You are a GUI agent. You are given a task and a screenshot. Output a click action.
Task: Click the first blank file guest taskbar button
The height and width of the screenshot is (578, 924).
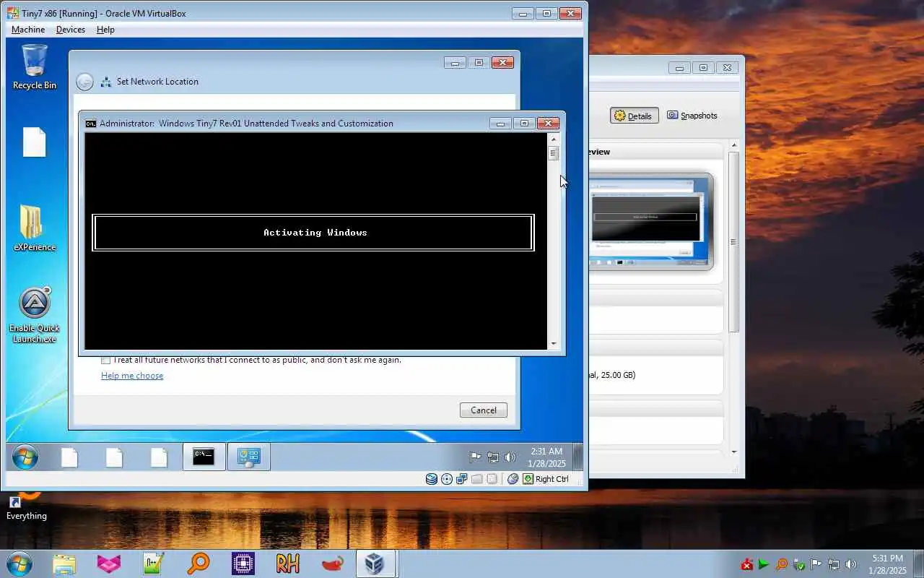(x=69, y=457)
